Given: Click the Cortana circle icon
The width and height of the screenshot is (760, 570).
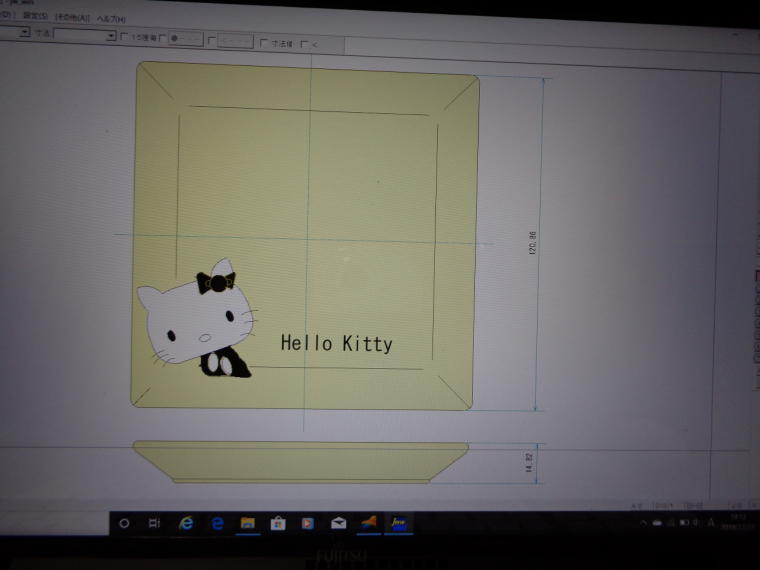Looking at the screenshot, I should click(124, 523).
